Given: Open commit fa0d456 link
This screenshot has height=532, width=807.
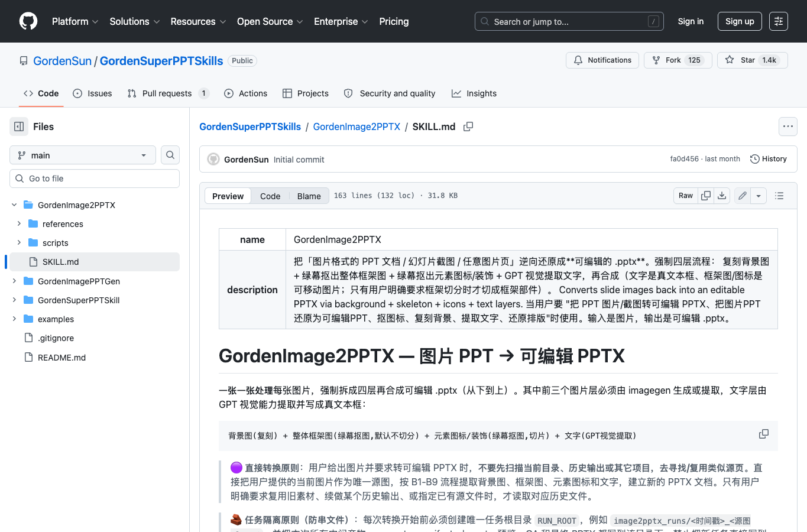Looking at the screenshot, I should pos(684,159).
